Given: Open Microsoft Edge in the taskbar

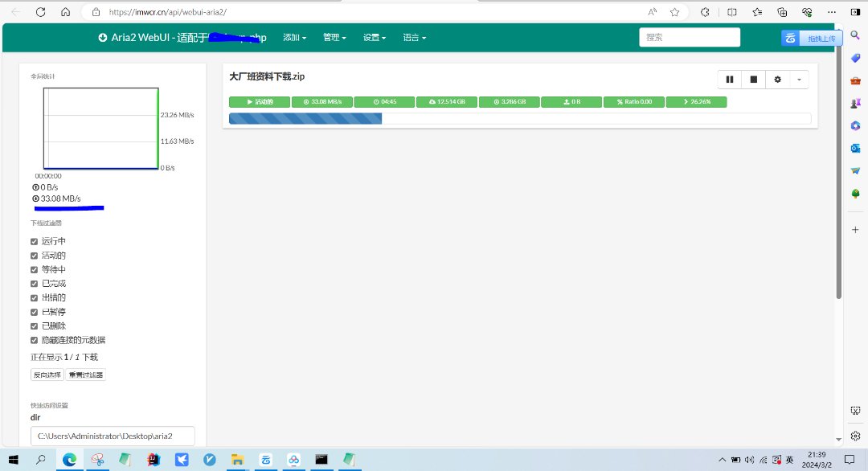Looking at the screenshot, I should [x=69, y=459].
